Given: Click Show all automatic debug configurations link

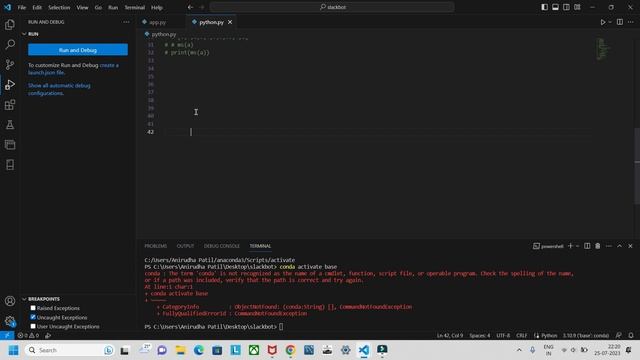Looking at the screenshot, I should (59, 89).
